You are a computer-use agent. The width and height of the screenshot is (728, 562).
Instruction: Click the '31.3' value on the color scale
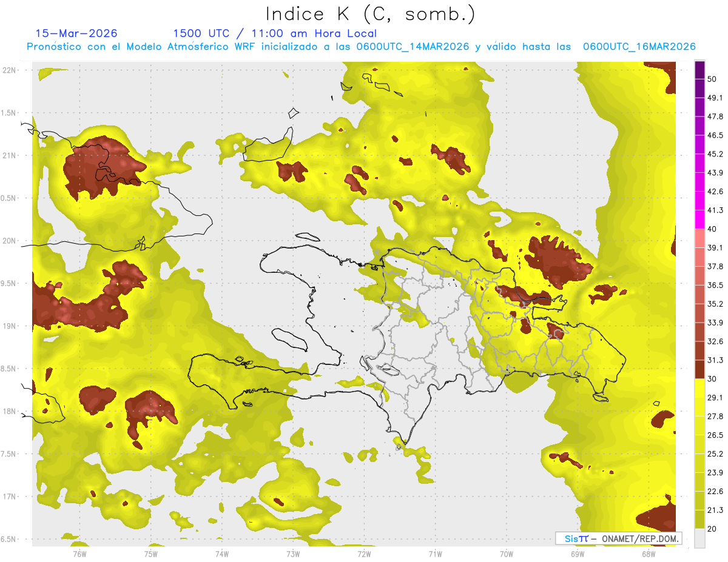click(x=715, y=360)
